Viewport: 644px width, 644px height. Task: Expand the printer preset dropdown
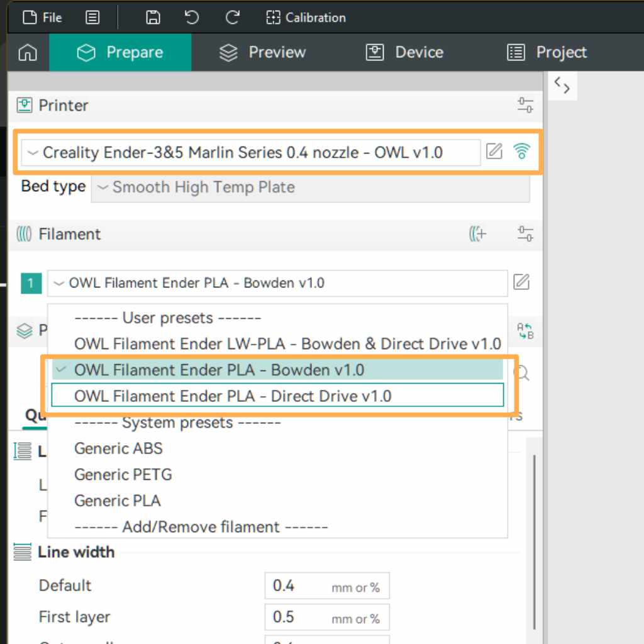click(250, 152)
